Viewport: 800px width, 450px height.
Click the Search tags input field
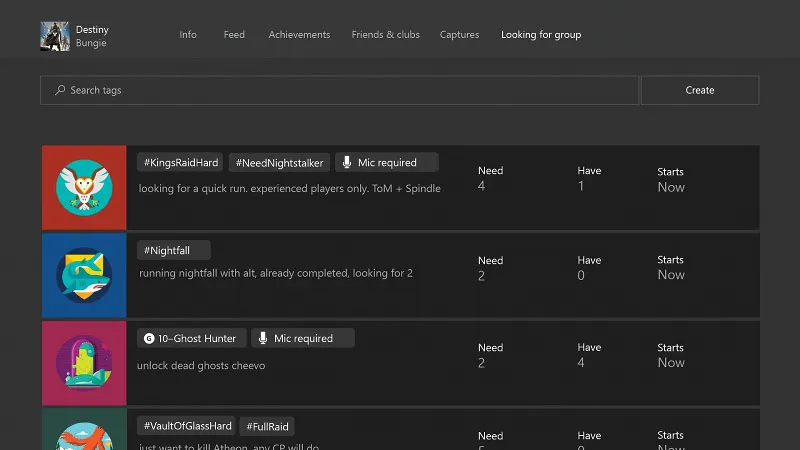[340, 90]
